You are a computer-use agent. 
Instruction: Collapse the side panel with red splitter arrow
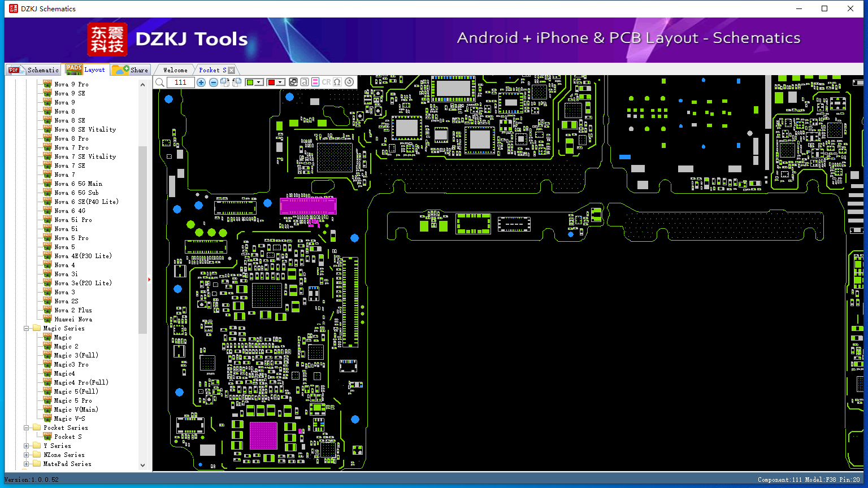tap(149, 279)
